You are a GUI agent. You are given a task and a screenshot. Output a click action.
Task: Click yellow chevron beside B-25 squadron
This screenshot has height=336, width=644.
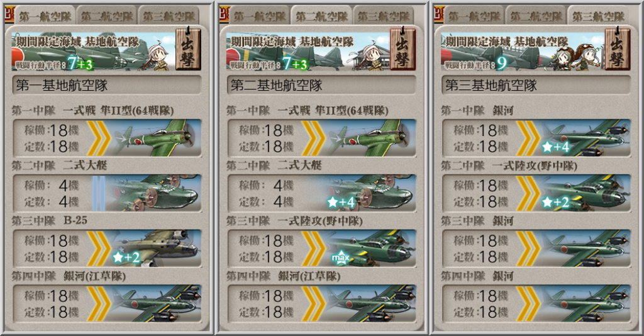click(x=99, y=248)
